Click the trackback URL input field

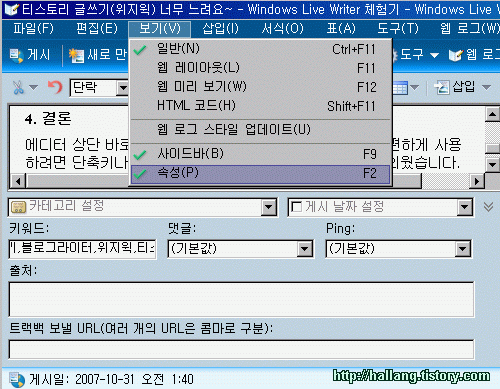tap(241, 349)
